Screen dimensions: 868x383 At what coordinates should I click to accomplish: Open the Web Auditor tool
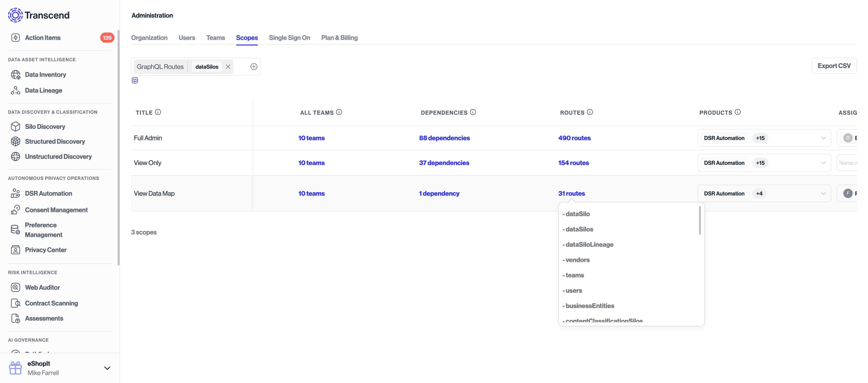point(42,287)
